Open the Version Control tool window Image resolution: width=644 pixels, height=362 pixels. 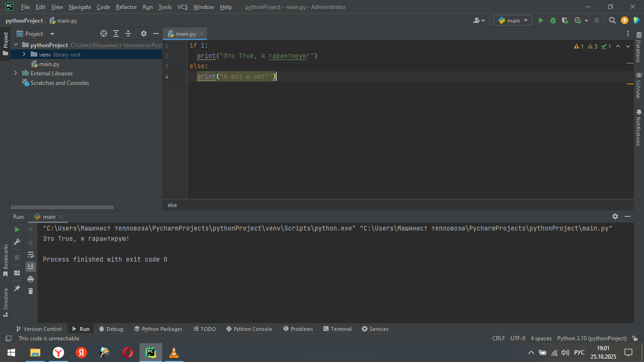(39, 329)
